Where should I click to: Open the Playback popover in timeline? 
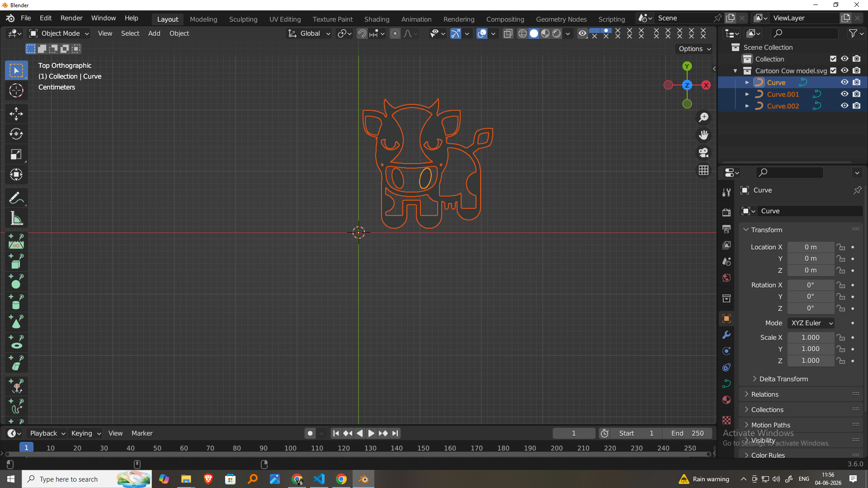pyautogui.click(x=47, y=433)
